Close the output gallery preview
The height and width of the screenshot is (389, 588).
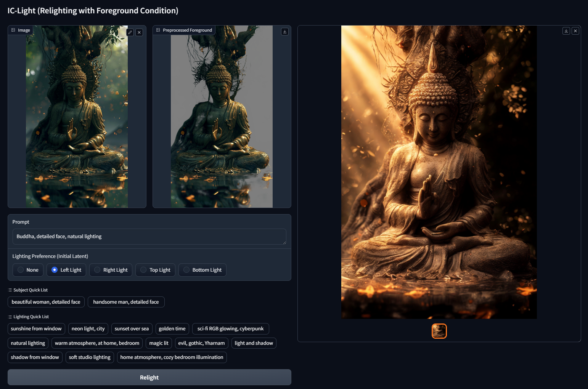pos(575,31)
